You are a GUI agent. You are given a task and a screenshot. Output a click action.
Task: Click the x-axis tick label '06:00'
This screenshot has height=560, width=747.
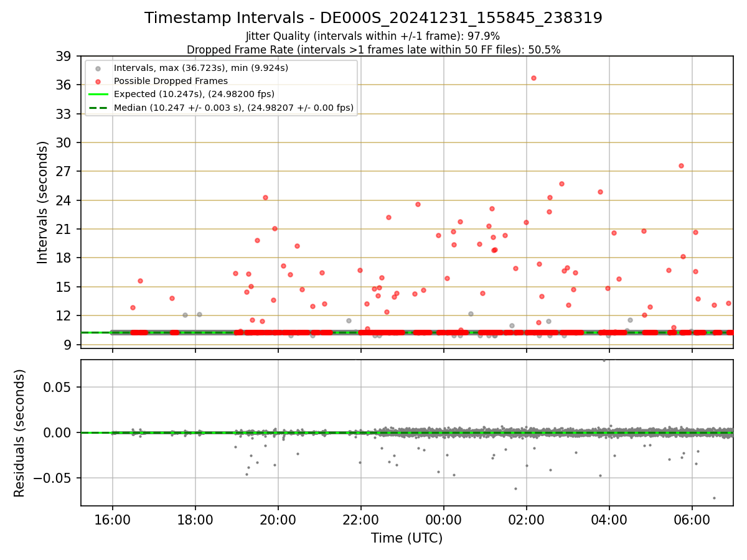tap(692, 520)
